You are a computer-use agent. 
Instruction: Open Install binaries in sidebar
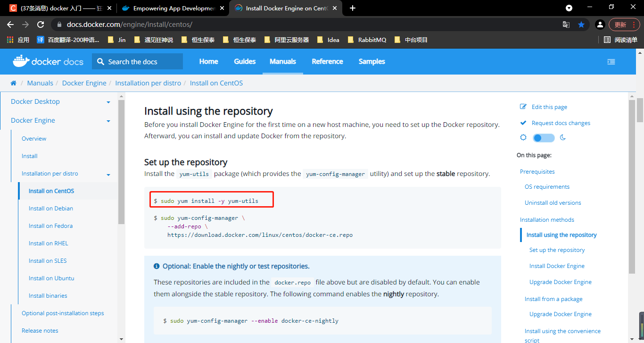(48, 296)
